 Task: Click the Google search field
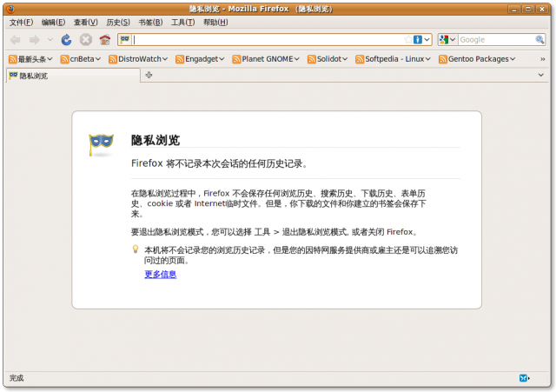point(497,40)
